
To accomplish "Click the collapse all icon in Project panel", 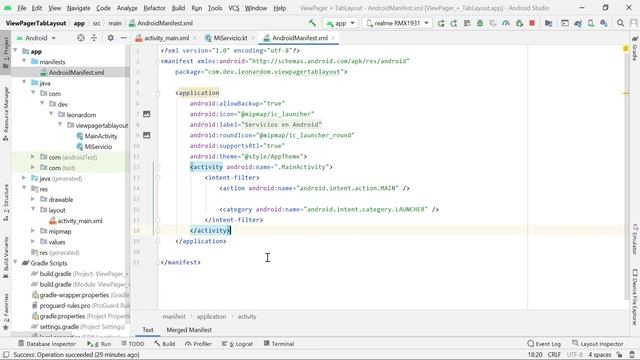I will [94, 38].
